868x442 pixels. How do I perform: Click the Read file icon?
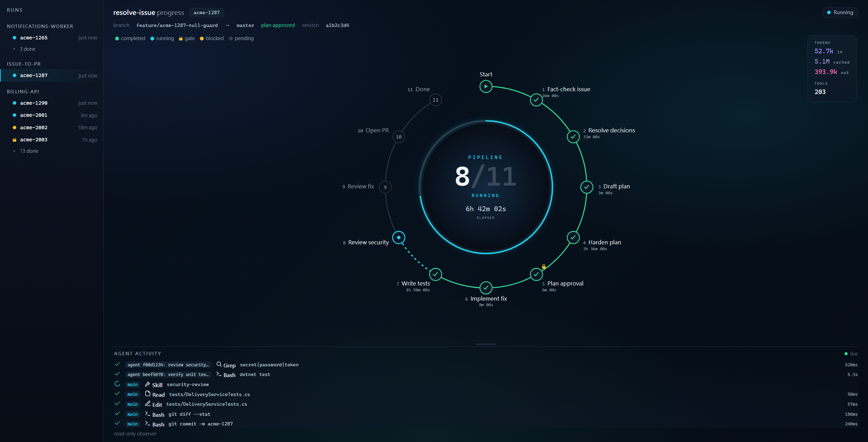coord(148,394)
